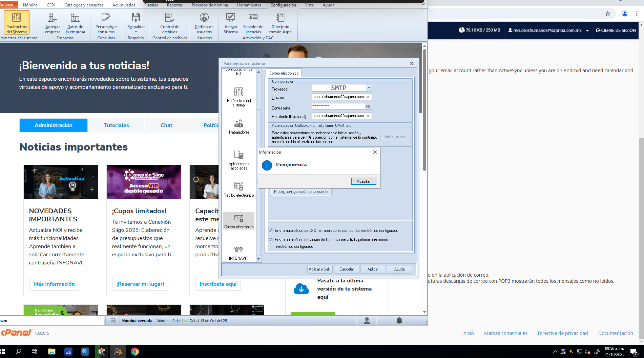The image size is (644, 358).
Task: Open Agregar empresa in the ribbon
Action: coord(53,23)
